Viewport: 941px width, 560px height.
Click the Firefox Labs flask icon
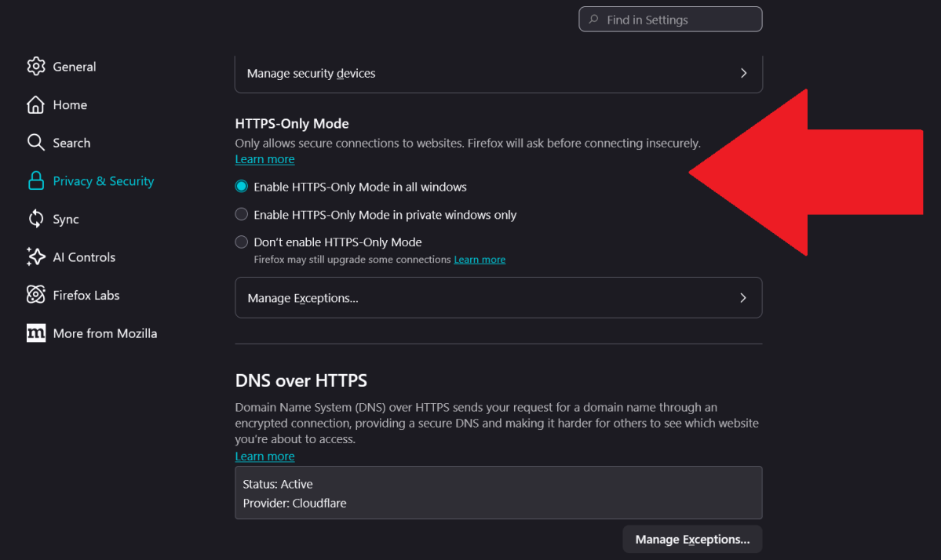36,294
